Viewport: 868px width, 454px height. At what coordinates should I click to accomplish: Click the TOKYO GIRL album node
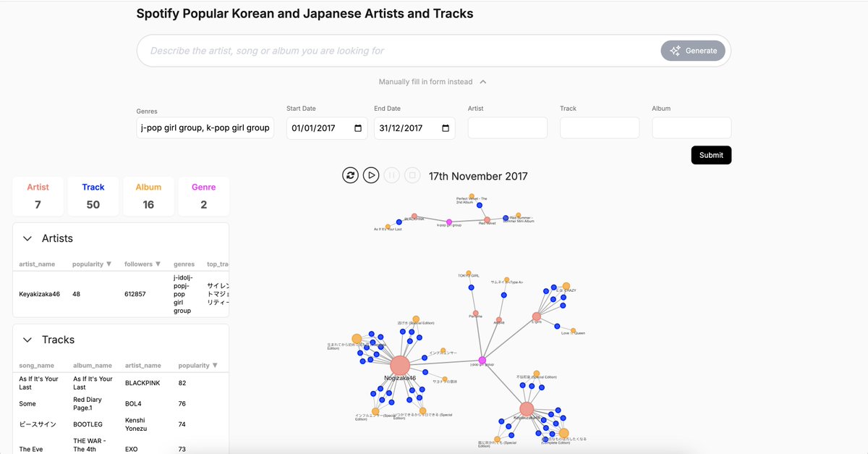coord(469,274)
